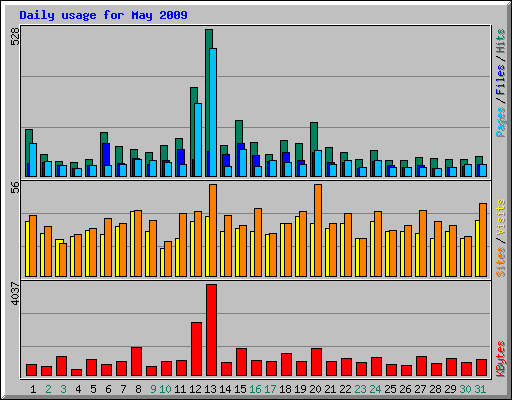Click the orange Visits bar for day 20
The width and height of the screenshot is (512, 400).
(x=318, y=230)
